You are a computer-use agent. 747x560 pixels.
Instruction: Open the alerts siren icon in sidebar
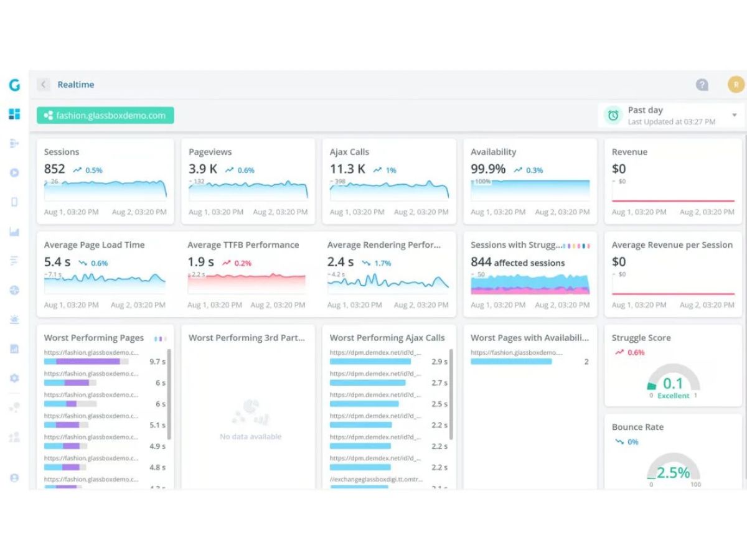coord(14,319)
